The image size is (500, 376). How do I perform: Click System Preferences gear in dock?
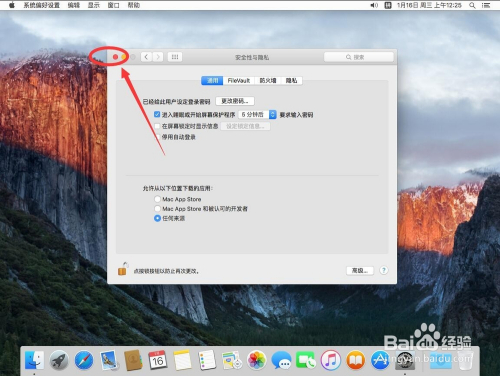tap(405, 361)
